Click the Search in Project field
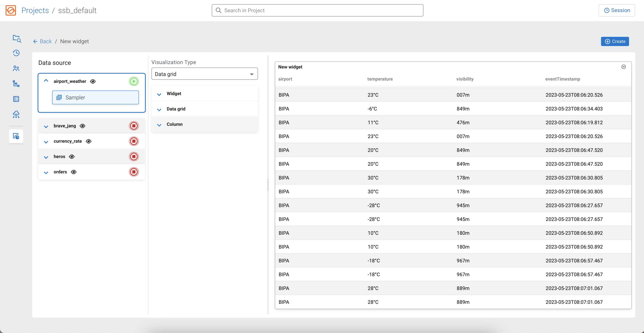644x333 pixels. tap(317, 10)
